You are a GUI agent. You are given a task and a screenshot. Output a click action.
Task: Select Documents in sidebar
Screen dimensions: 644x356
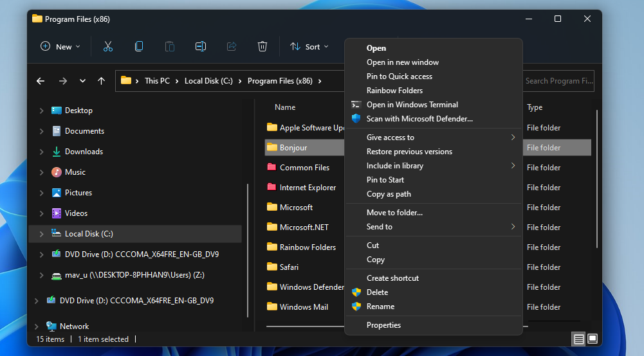[84, 131]
